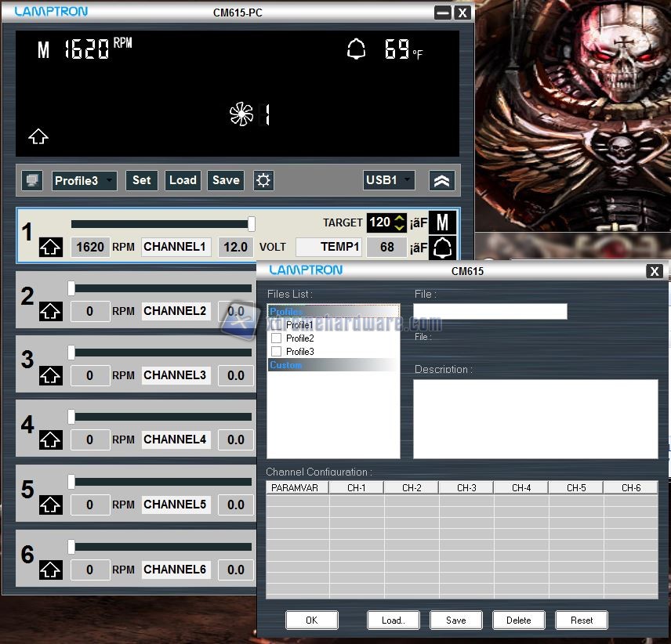Click channel 3 up-arrow icon
This screenshot has height=644, width=671.
click(50, 376)
